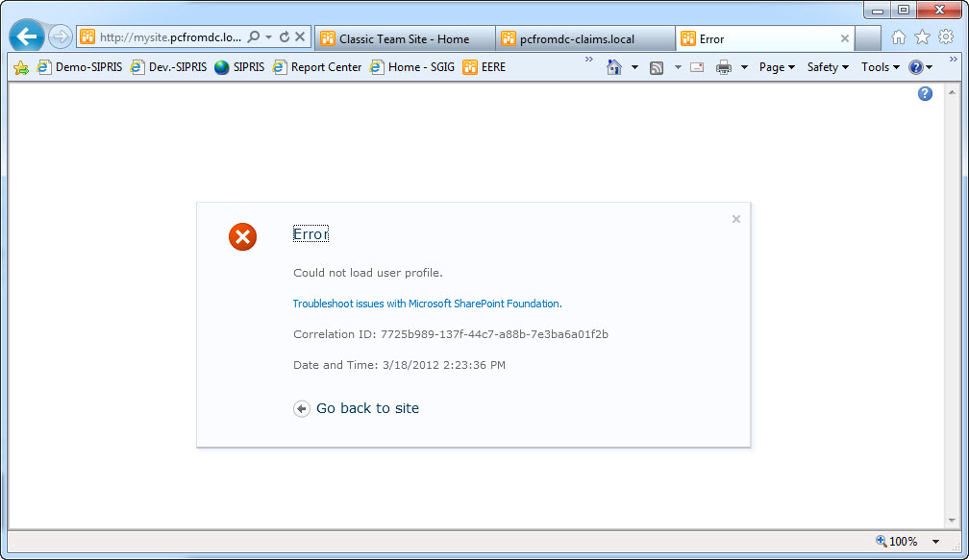
Task: Click the Print icon
Action: [x=723, y=67]
